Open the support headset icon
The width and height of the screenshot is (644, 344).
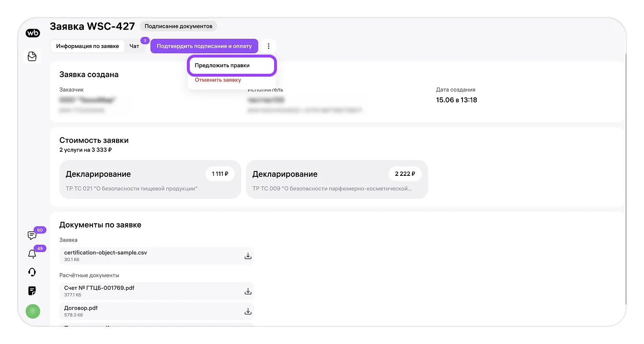pyautogui.click(x=32, y=272)
